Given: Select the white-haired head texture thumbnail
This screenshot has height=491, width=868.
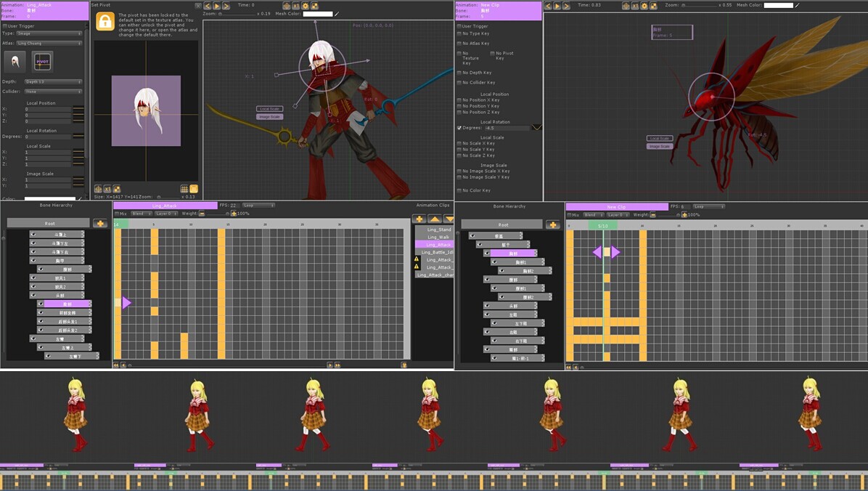Looking at the screenshot, I should point(15,62).
